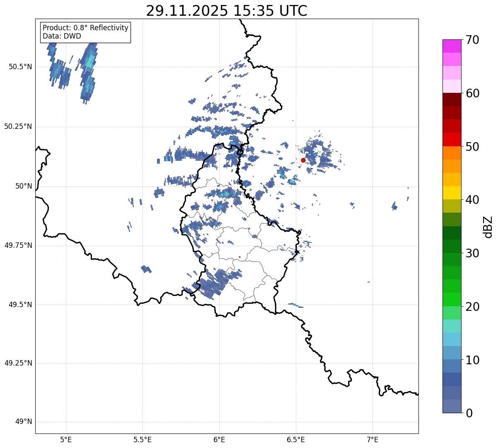
Task: Click the red station marker dot
Action: pyautogui.click(x=303, y=160)
